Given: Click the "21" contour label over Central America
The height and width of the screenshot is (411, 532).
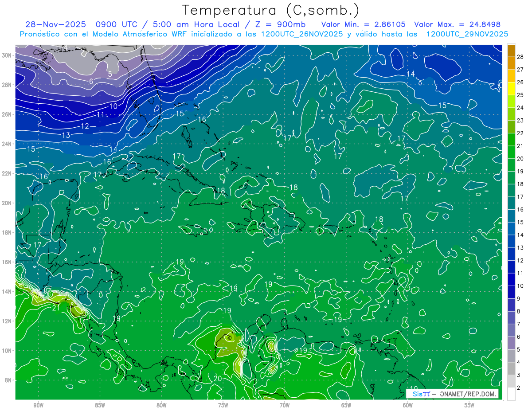Looking at the screenshot, I should (x=56, y=308).
